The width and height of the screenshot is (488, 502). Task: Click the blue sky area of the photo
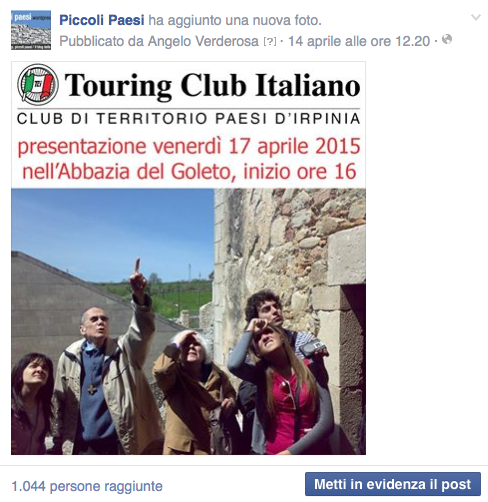coord(110,230)
